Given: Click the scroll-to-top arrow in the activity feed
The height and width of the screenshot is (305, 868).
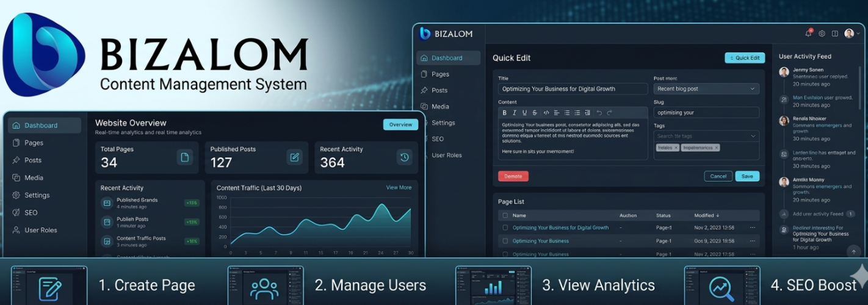Looking at the screenshot, I should click(854, 251).
